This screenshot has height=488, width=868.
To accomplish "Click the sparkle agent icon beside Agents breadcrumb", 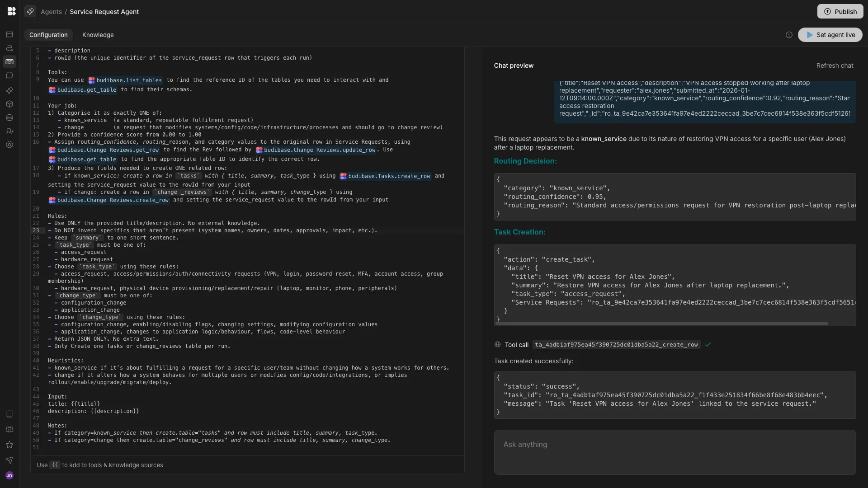I will [x=30, y=11].
